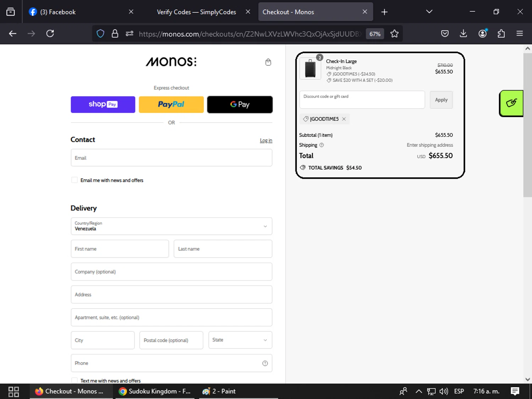Open the Firefox downloads panel
Screen dimensions: 532x399
point(463,34)
